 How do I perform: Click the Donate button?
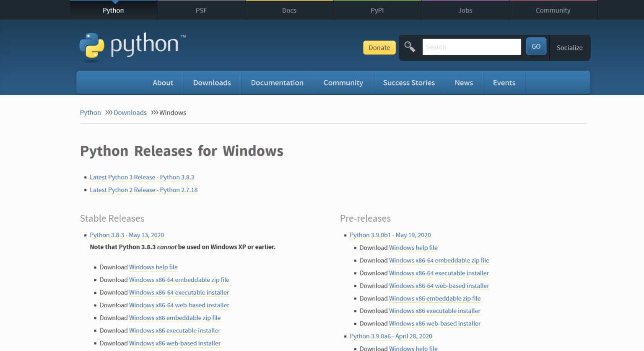379,47
